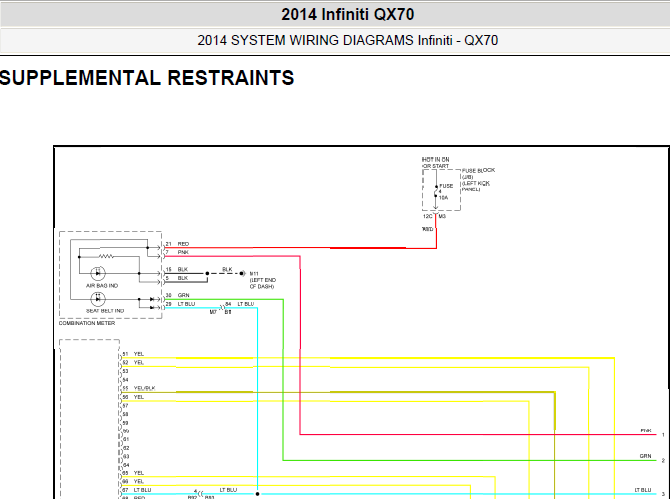
Task: Click the "PNK" label at right edge output 1
Action: click(646, 431)
